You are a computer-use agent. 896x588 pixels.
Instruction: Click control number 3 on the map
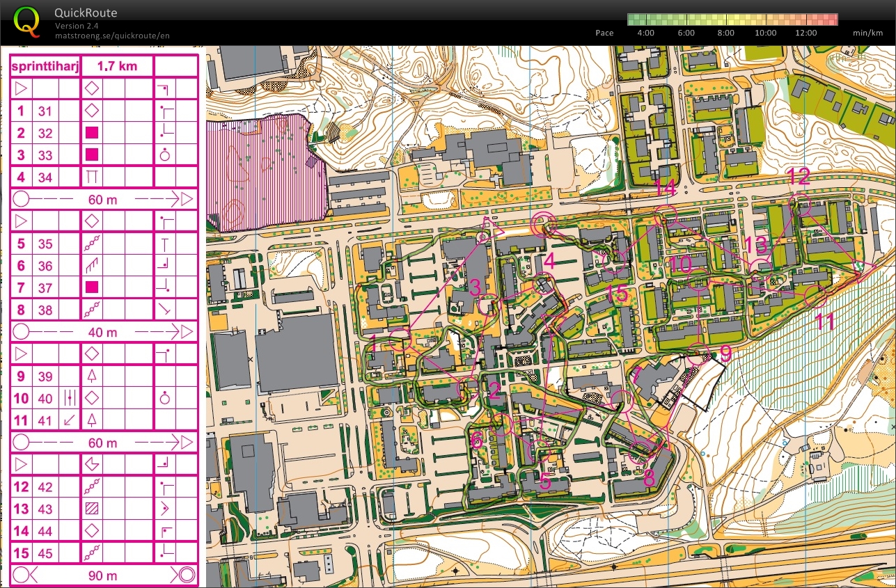click(475, 287)
